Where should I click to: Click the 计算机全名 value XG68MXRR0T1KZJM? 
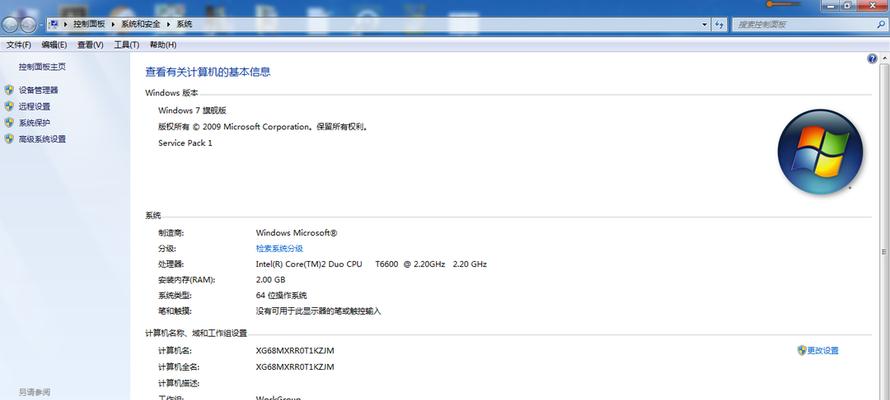coord(295,367)
